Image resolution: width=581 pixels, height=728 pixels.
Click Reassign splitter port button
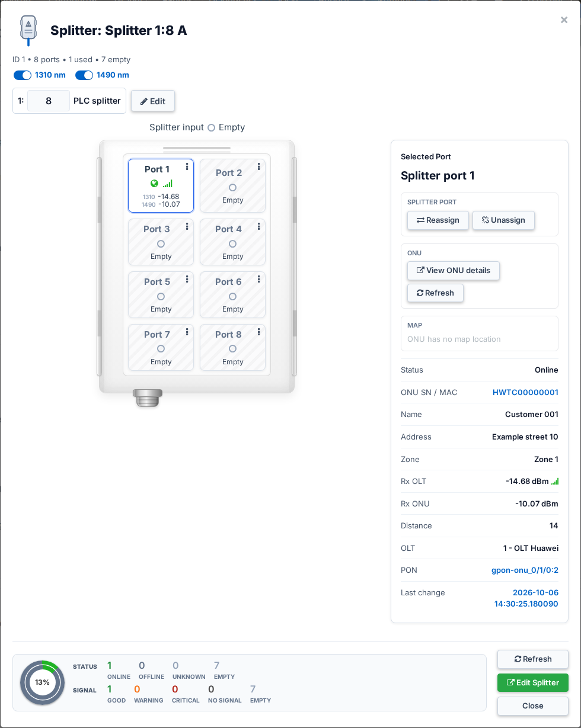coord(438,220)
